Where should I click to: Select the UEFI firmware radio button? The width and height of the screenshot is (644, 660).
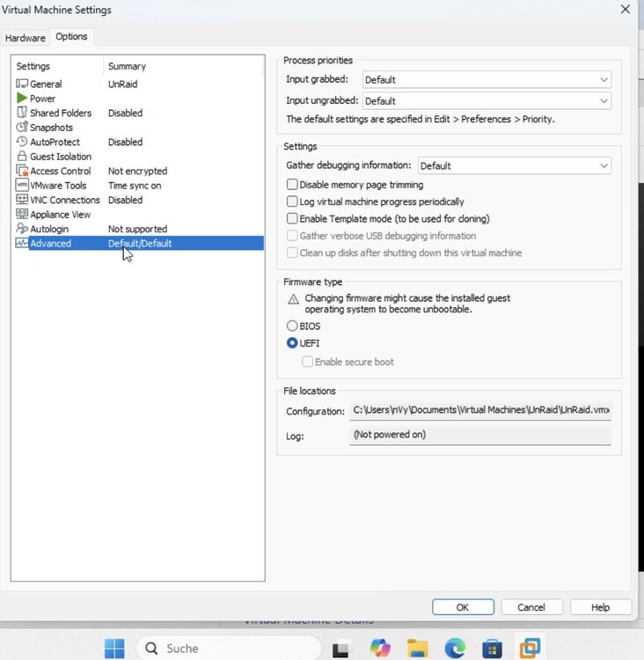tap(292, 343)
